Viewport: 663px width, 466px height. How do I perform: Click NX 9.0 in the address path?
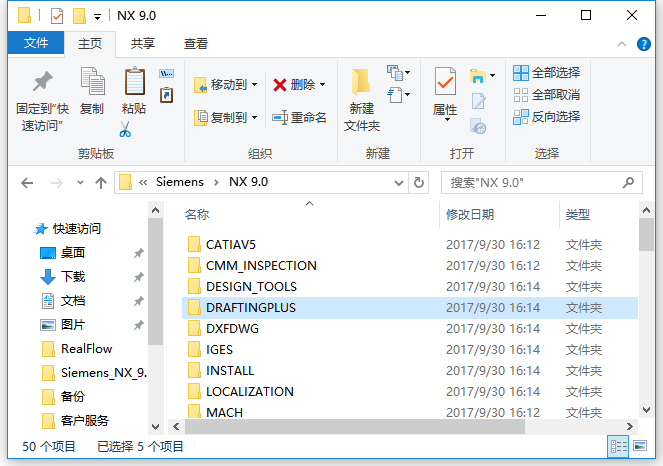249,182
